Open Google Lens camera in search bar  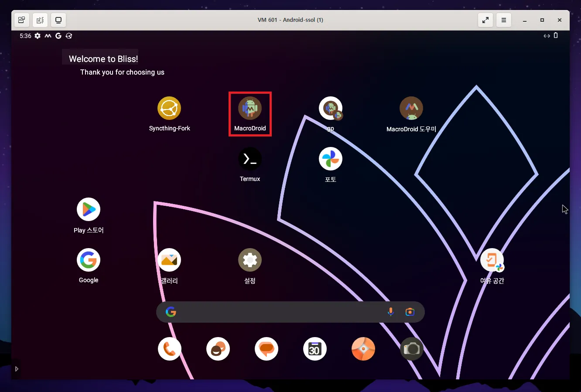pos(410,312)
